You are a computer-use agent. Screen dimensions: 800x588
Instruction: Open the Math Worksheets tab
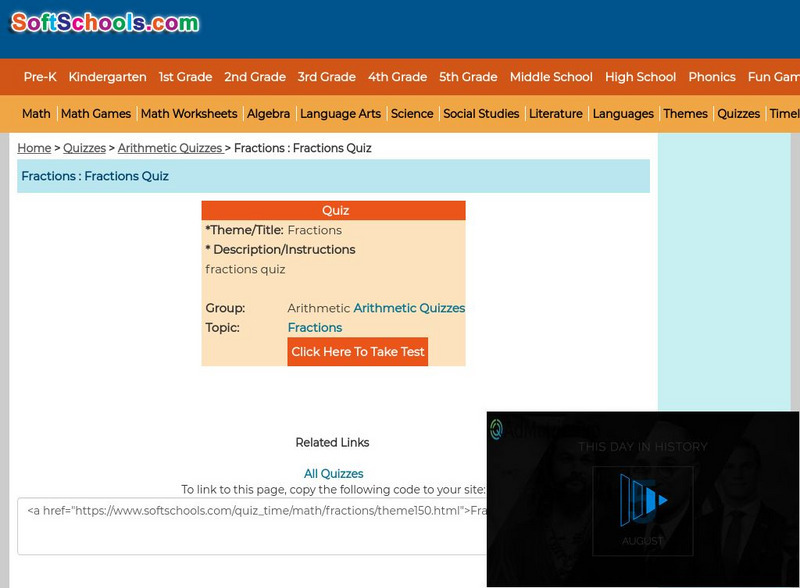point(189,114)
